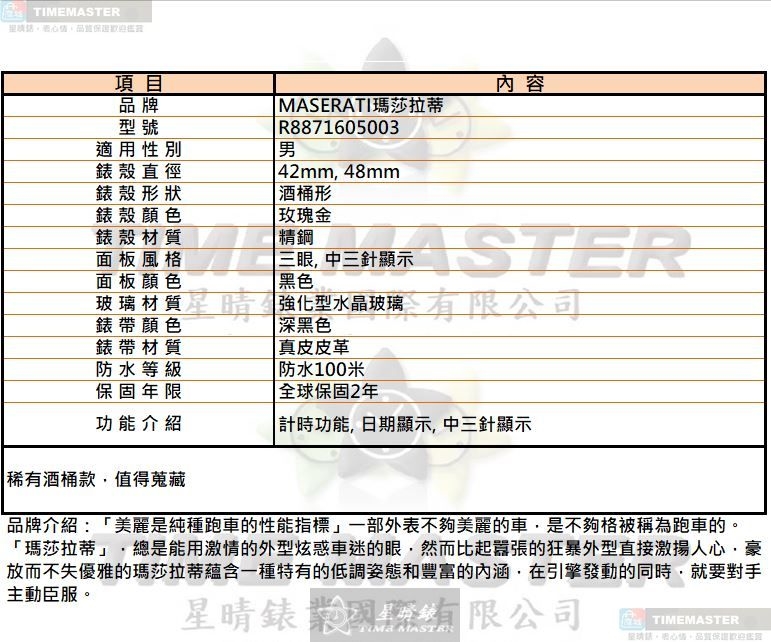The height and width of the screenshot is (642, 771).
Task: Select the model number R8871605003
Action: tap(339, 127)
